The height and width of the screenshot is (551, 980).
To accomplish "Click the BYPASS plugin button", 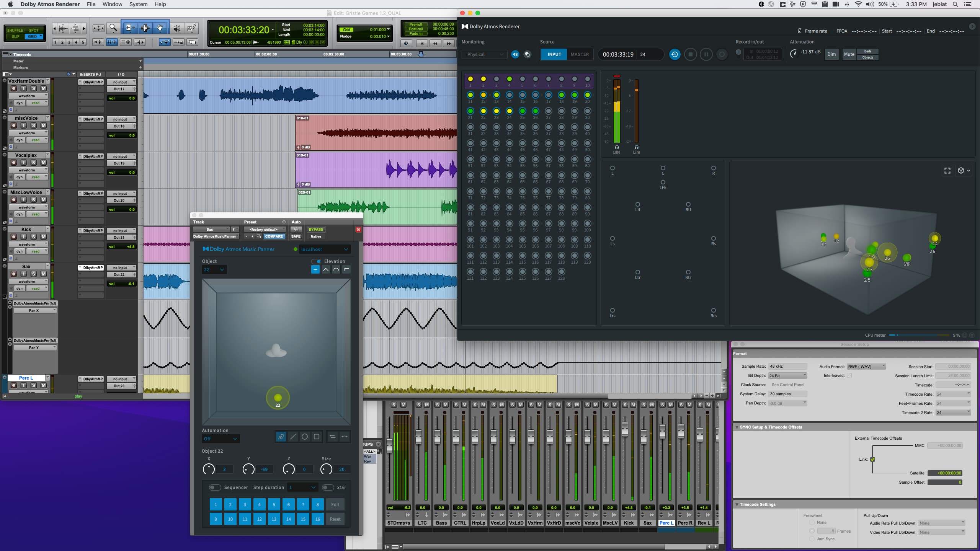I will point(316,230).
